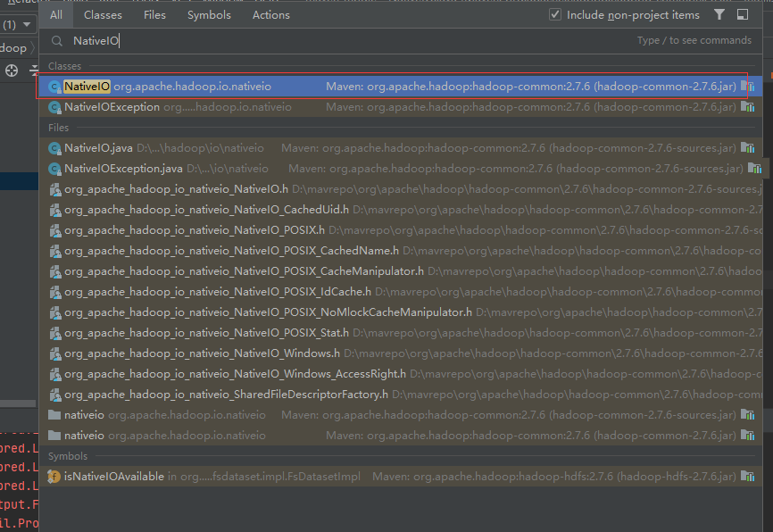Click the header file icon for NativeIO_POSIX_Stat.h
Image resolution: width=773 pixels, height=532 pixels.
tap(52, 333)
